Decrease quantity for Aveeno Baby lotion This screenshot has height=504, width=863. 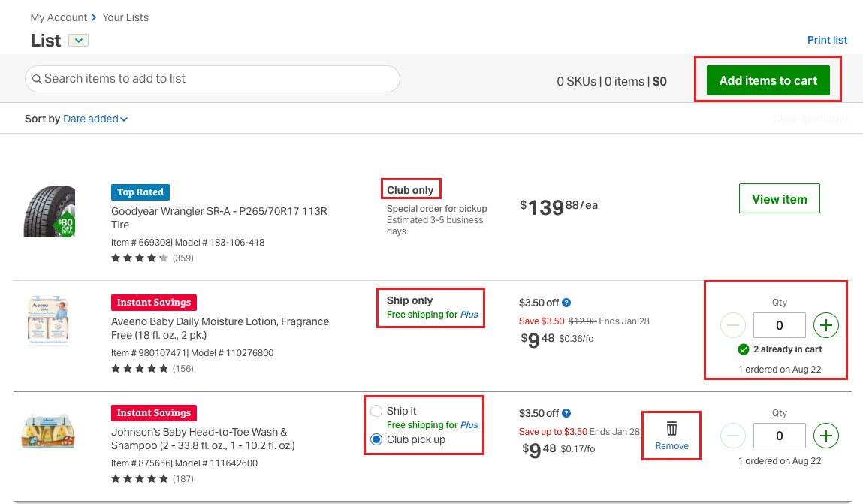point(733,325)
